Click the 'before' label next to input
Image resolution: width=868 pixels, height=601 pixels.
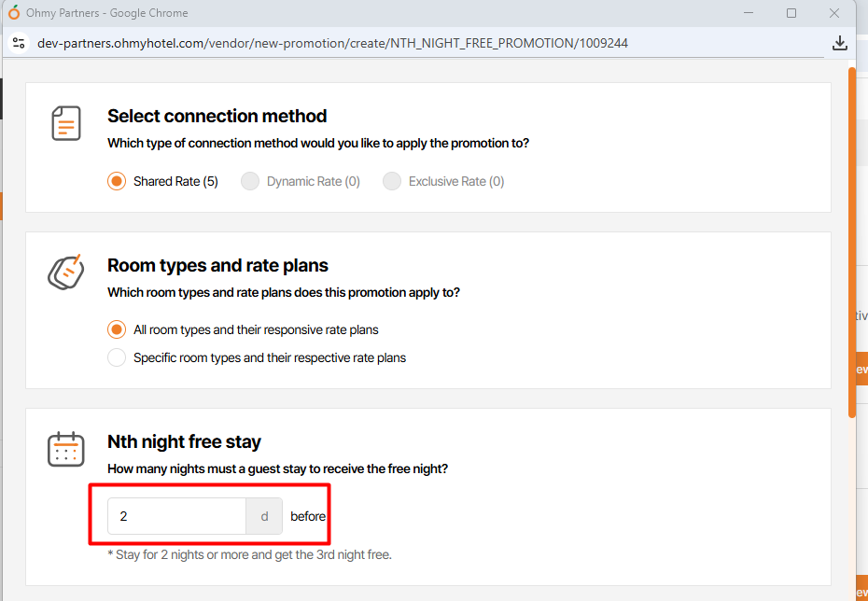click(308, 516)
